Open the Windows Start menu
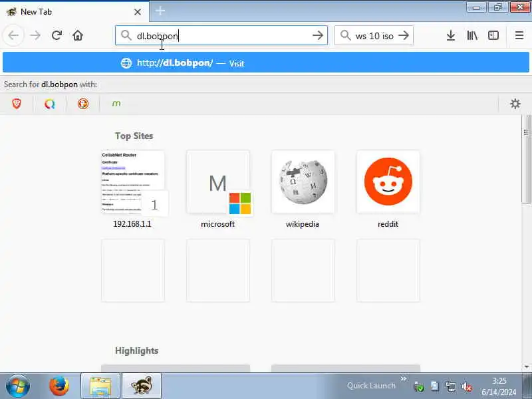 pyautogui.click(x=18, y=386)
